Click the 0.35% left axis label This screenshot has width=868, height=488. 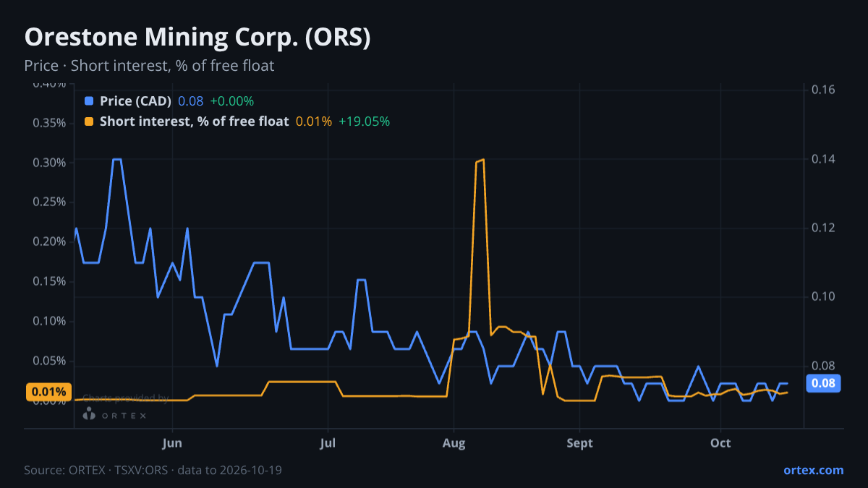[x=50, y=122]
